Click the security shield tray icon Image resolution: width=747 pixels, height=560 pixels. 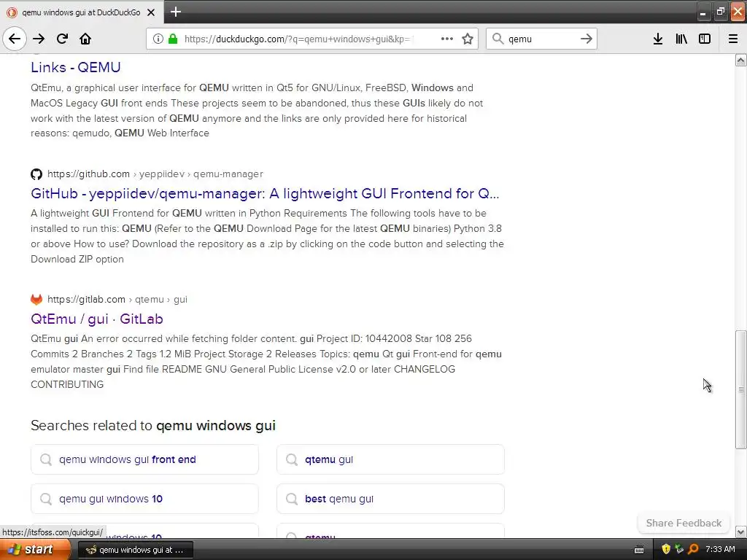pos(666,550)
